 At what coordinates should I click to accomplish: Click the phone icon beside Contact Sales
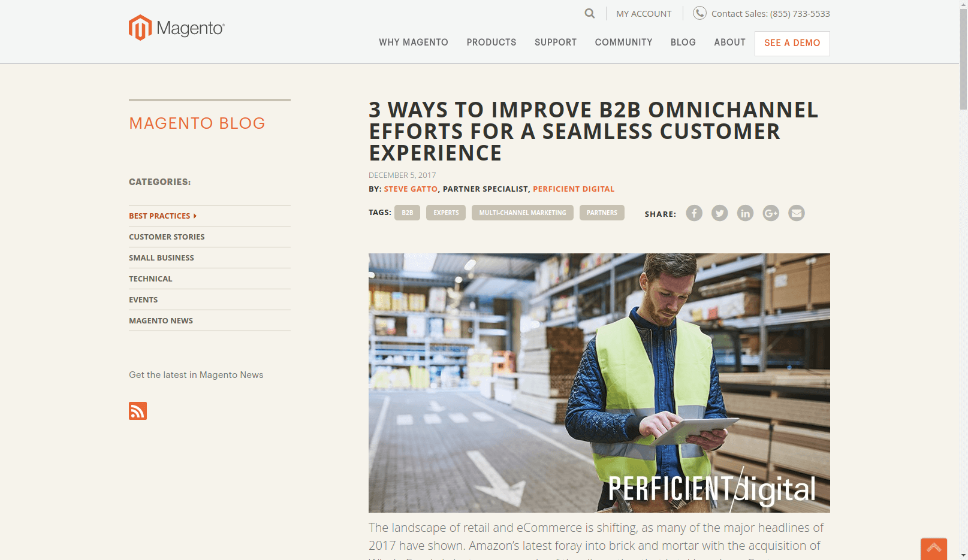coord(699,13)
